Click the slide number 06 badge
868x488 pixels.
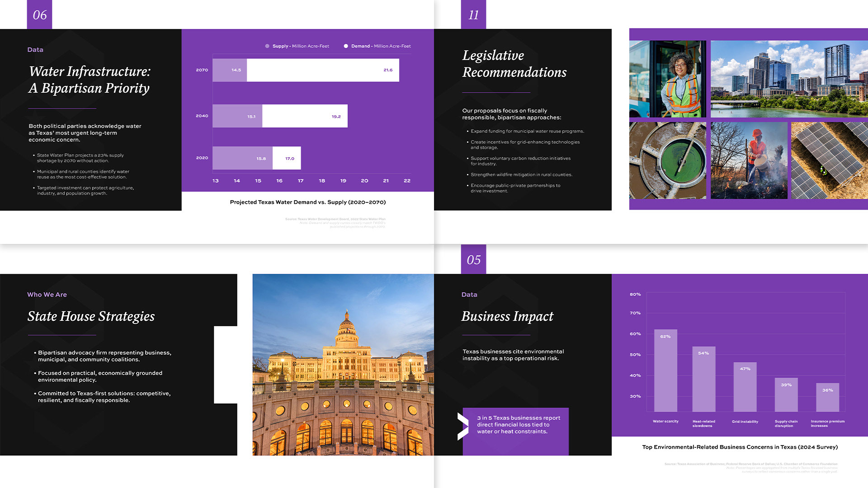tap(40, 15)
